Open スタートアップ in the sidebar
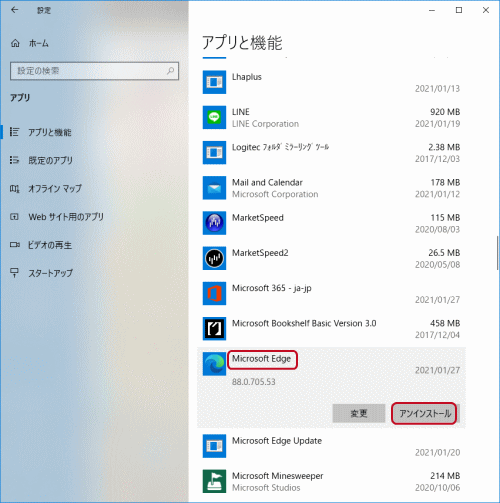Screen dimensions: 500x503 pos(50,273)
